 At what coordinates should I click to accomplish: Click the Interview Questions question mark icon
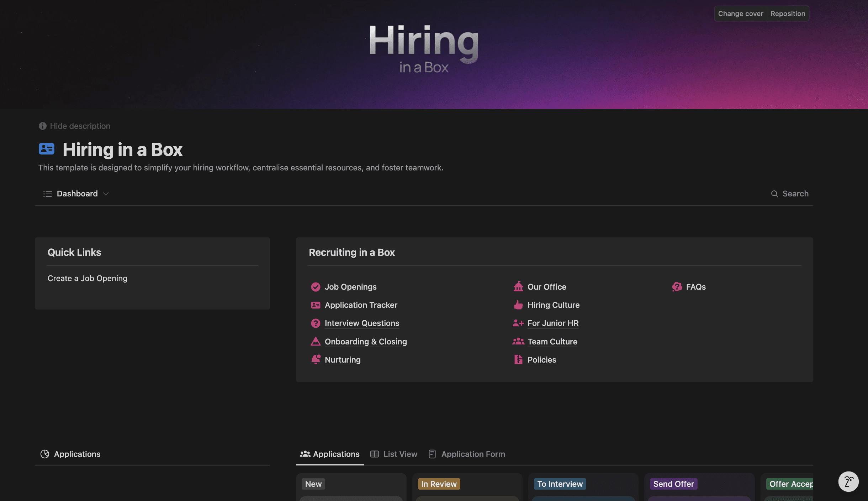(x=316, y=323)
